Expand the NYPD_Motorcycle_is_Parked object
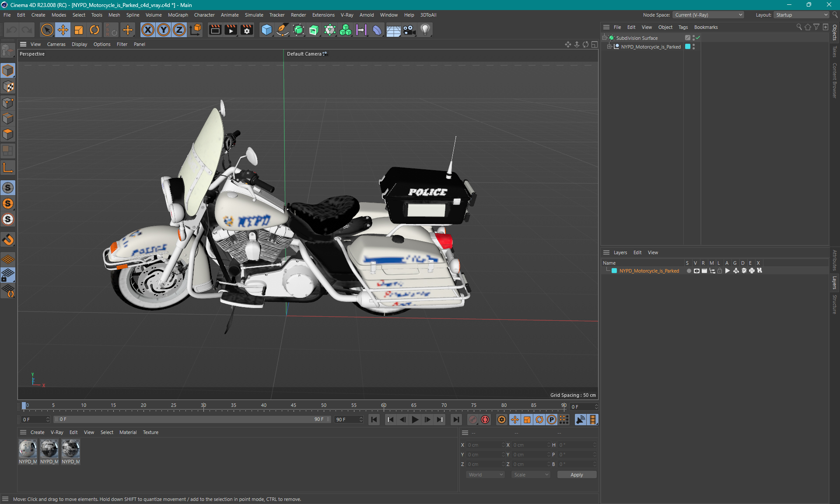 609,47
